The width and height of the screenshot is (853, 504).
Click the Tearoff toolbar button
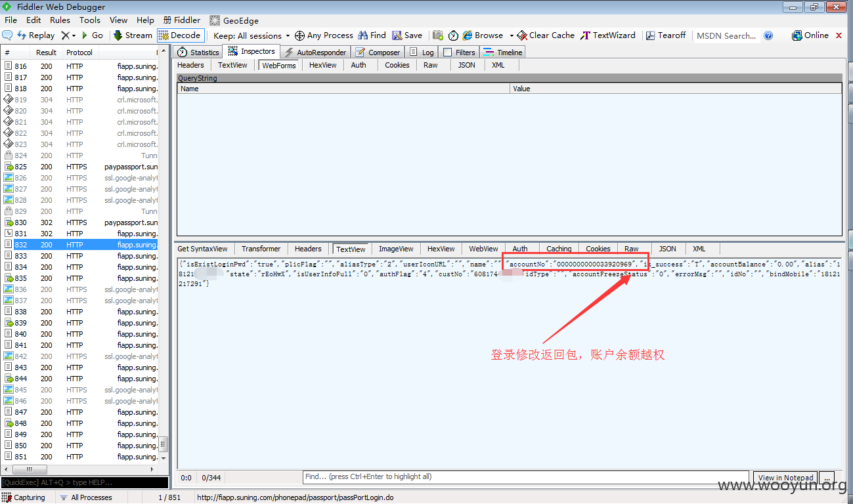point(666,35)
